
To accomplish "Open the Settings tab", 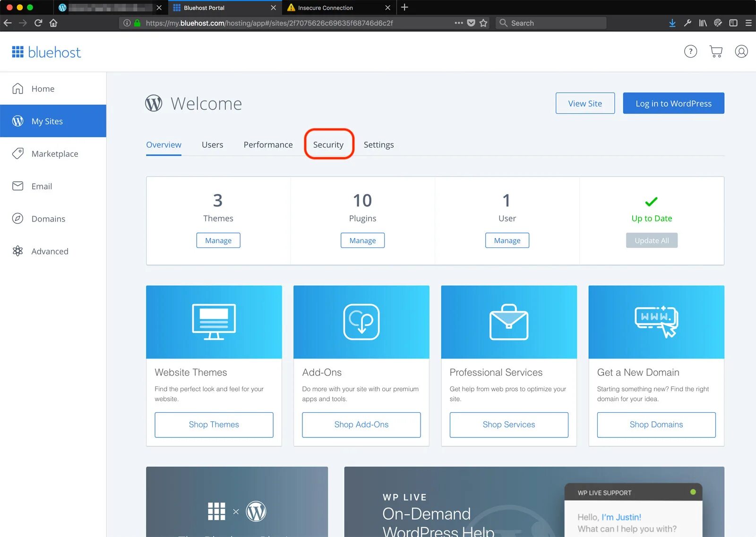I will pos(378,145).
